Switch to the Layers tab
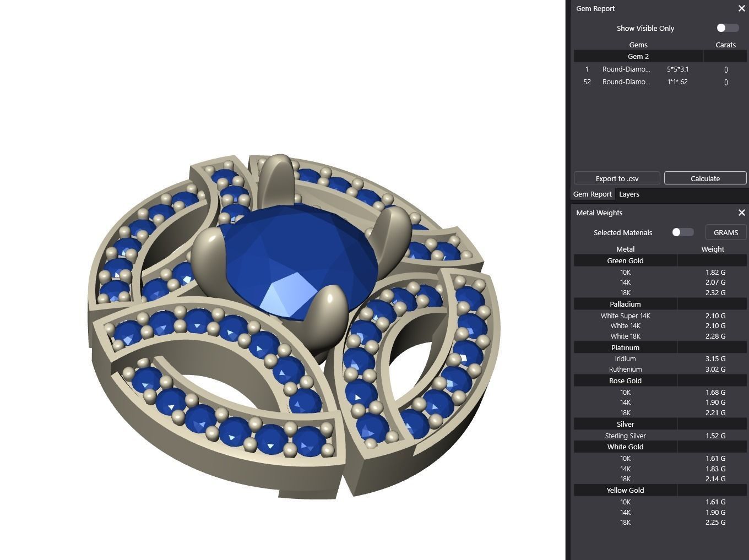This screenshot has width=749, height=560. (629, 194)
